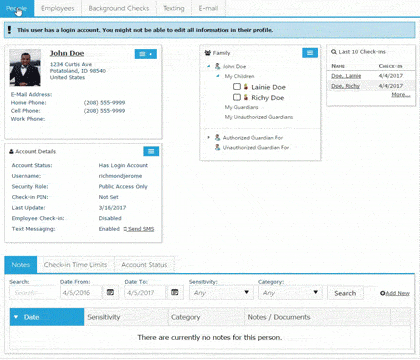Click John Doe's profile photo
Image resolution: width=420 pixels, height=360 pixels.
tap(25, 68)
